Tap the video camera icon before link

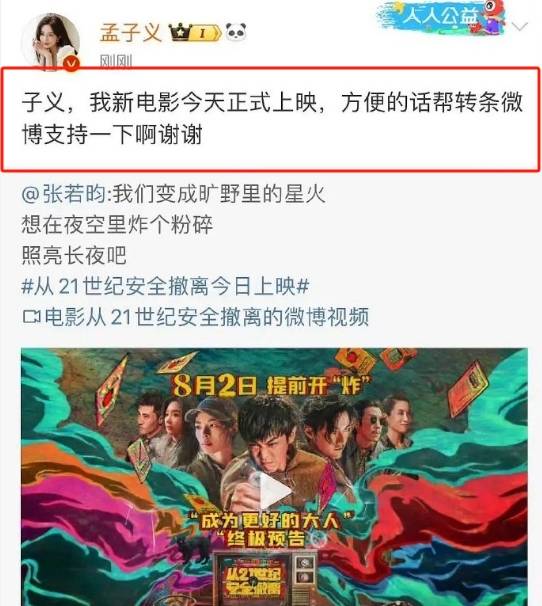pos(32,317)
